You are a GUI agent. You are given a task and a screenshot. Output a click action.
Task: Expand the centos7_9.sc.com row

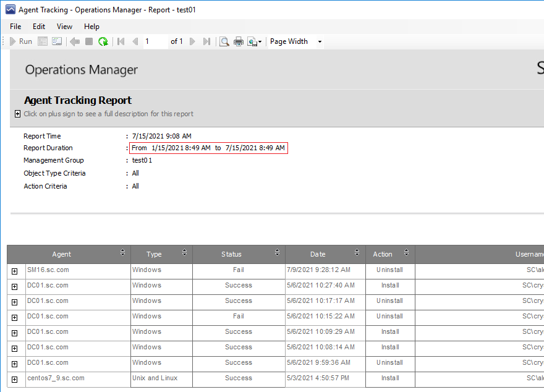tap(15, 380)
